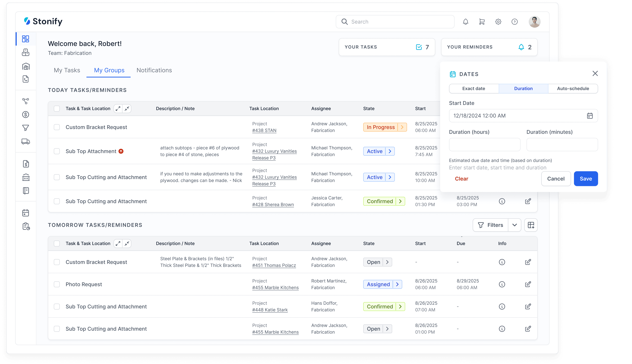Click the notification bell in the top bar

pos(465,22)
